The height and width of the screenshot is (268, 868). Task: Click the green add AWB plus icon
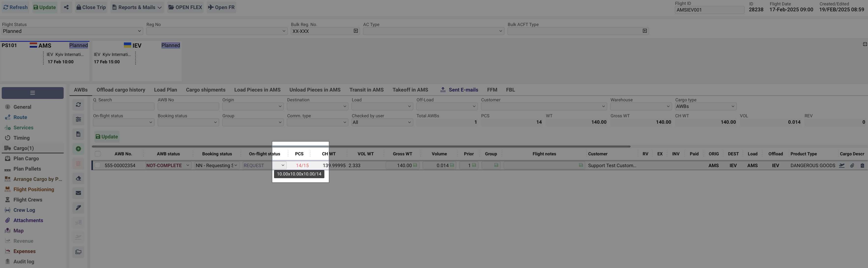pyautogui.click(x=78, y=149)
